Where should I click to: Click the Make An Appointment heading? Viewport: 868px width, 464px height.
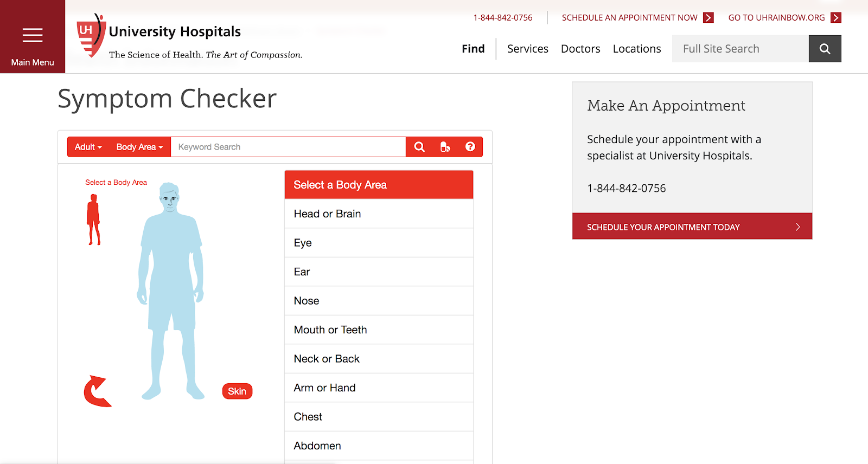pyautogui.click(x=666, y=105)
